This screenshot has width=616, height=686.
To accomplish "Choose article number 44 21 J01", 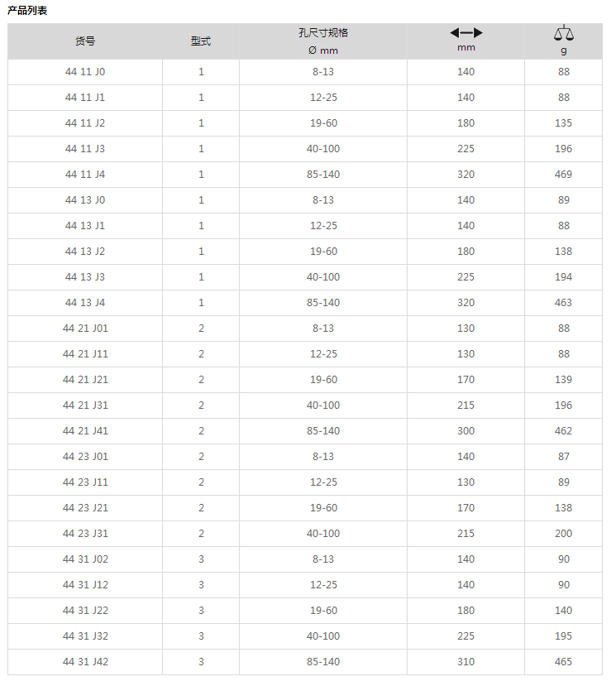I will [85, 329].
